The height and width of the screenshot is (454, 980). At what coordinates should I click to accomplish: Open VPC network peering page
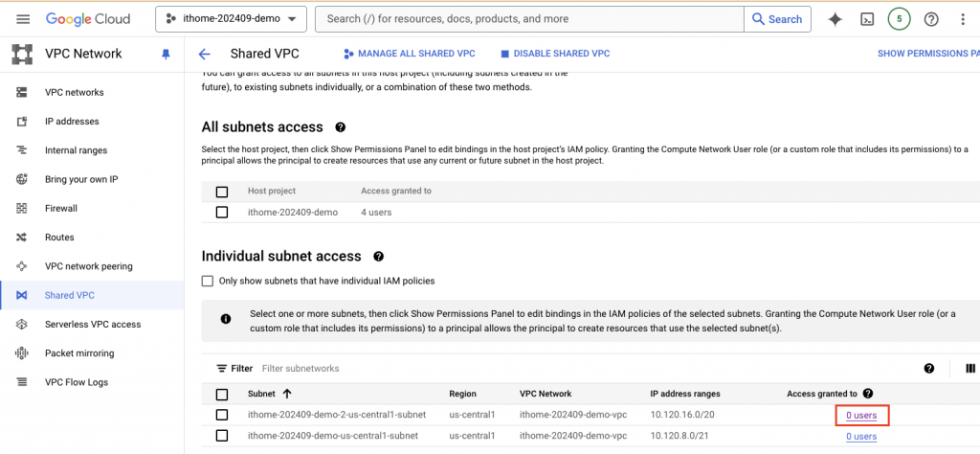pyautogui.click(x=88, y=266)
